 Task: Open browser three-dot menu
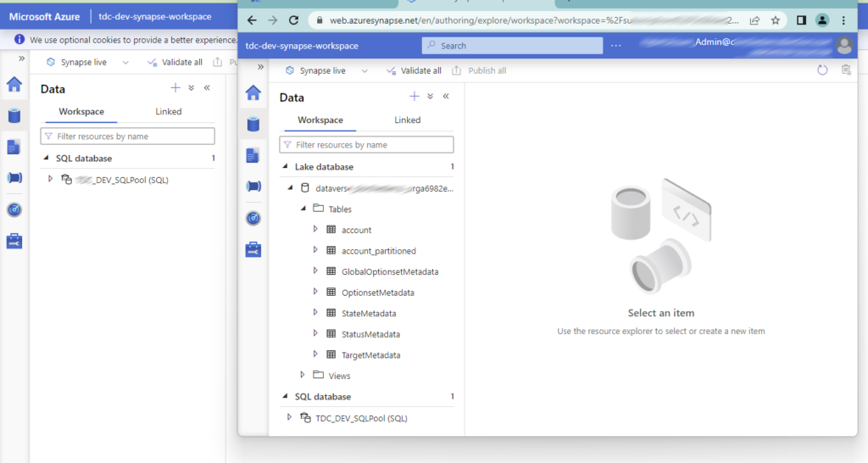843,20
